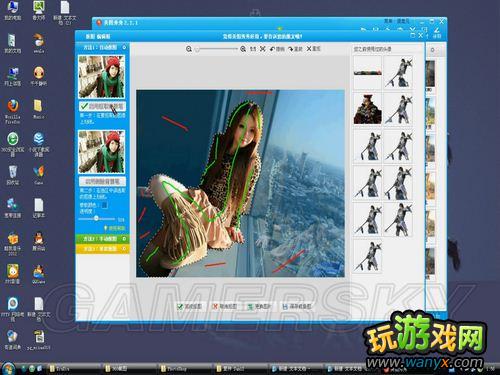Open the mask color swatch
500x375 pixels.
[104, 205]
